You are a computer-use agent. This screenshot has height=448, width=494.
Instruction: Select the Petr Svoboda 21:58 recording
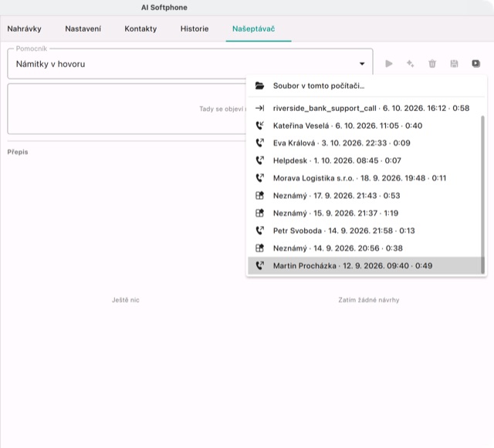click(364, 231)
